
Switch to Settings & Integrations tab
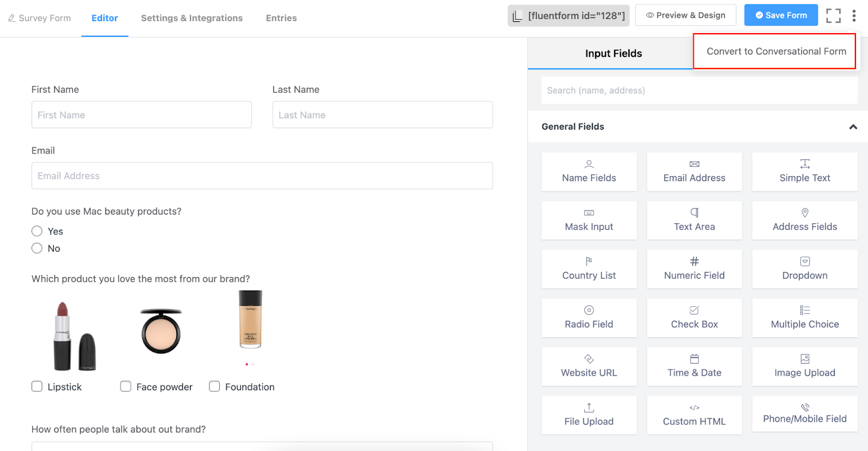click(192, 18)
